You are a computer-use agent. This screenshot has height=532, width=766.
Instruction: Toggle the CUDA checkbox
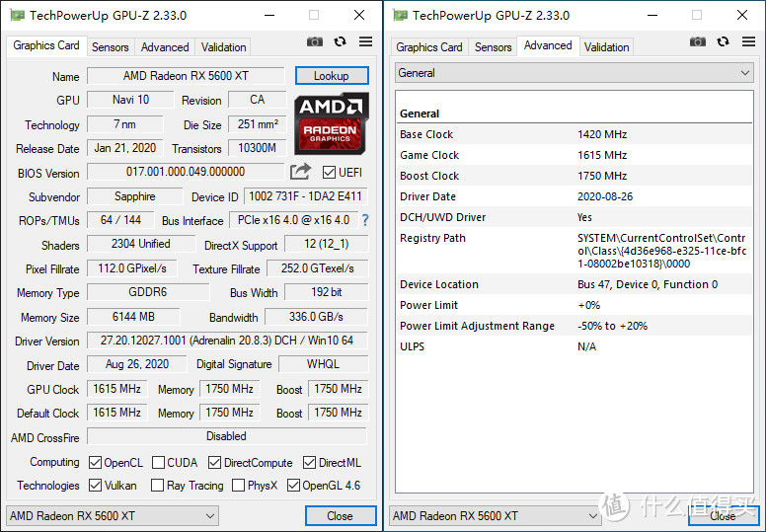(x=158, y=462)
